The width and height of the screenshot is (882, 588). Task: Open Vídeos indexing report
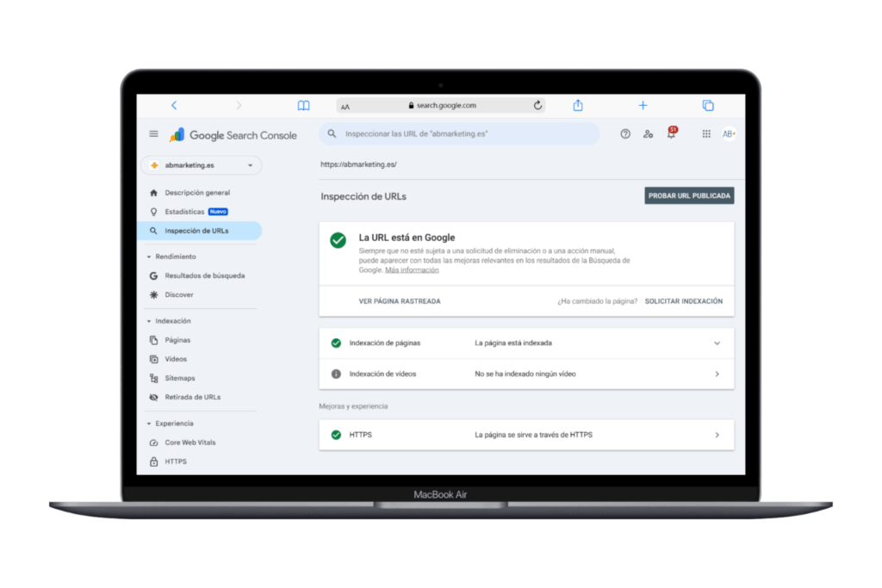click(x=176, y=359)
